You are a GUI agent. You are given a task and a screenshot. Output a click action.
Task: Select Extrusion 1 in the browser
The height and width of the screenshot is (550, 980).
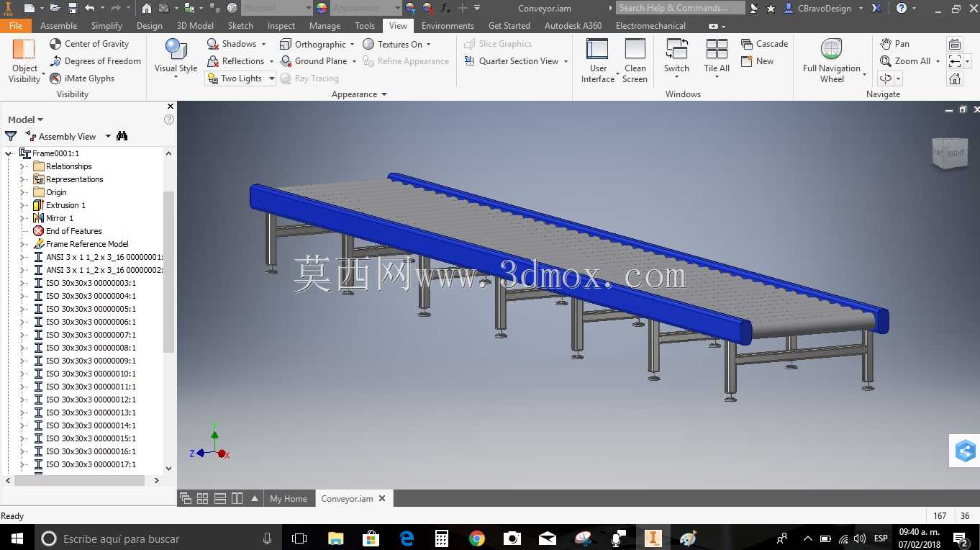click(65, 205)
